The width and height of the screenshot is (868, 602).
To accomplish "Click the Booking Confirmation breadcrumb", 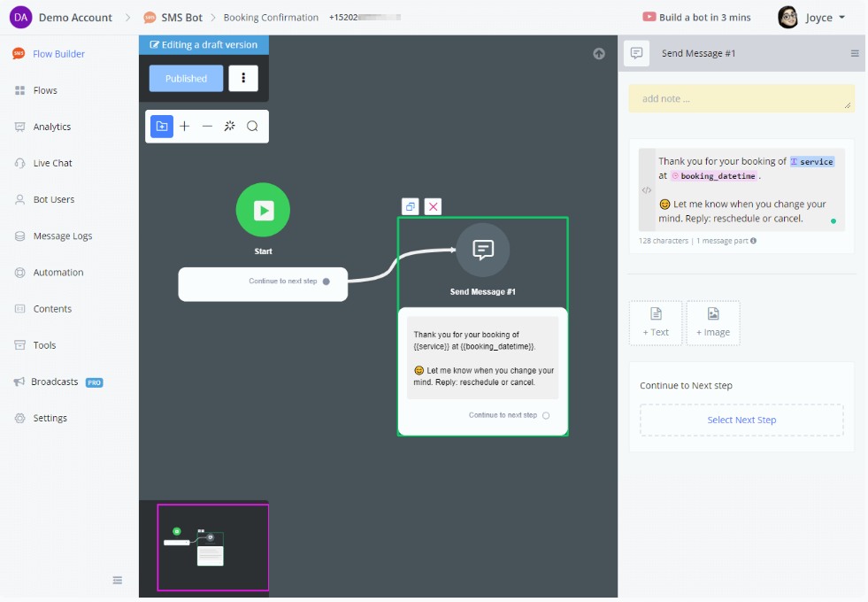I will click(x=271, y=18).
